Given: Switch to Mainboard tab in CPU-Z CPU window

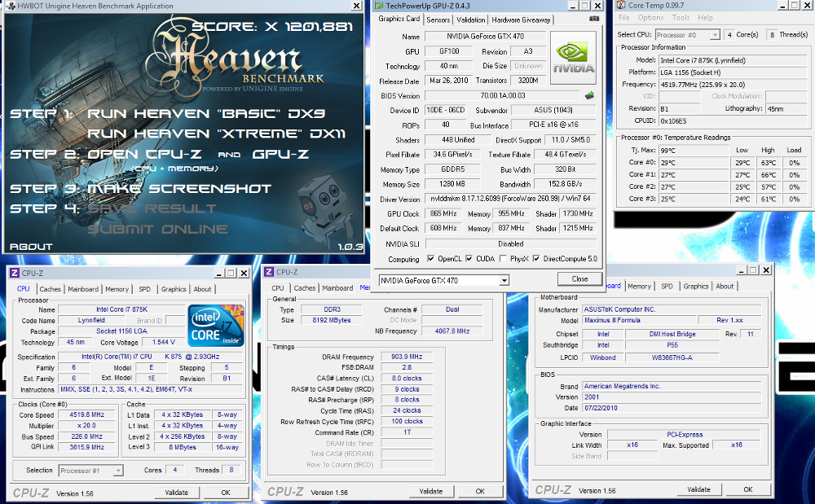Looking at the screenshot, I should (x=82, y=289).
